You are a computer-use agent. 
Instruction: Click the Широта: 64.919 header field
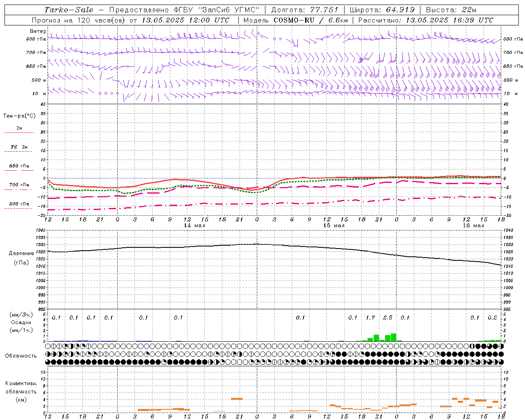point(382,10)
